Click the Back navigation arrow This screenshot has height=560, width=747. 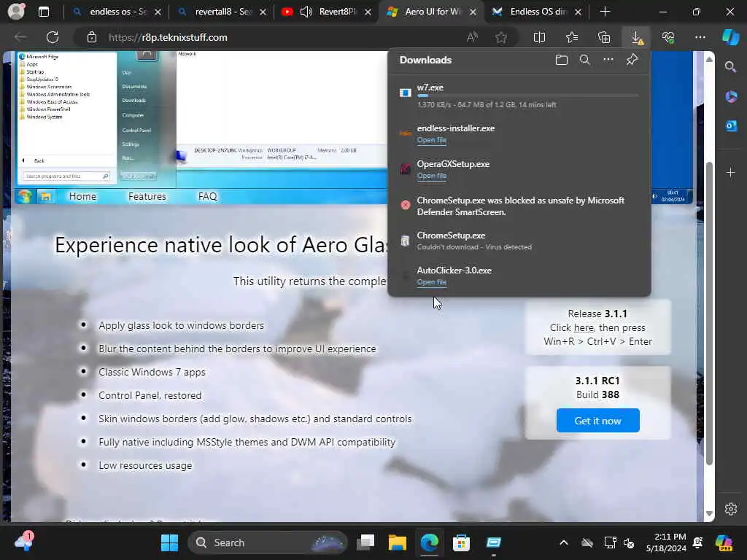tap(20, 37)
